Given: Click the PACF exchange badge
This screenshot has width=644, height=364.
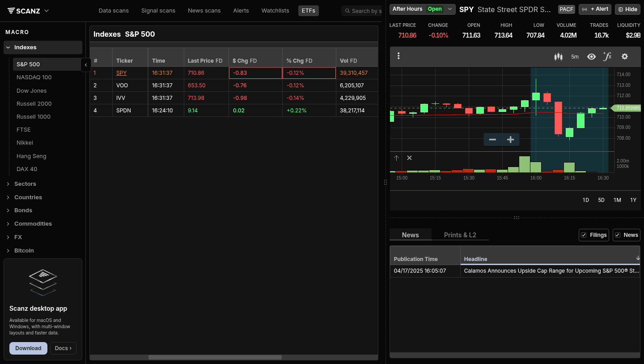Looking at the screenshot, I should click(x=566, y=9).
